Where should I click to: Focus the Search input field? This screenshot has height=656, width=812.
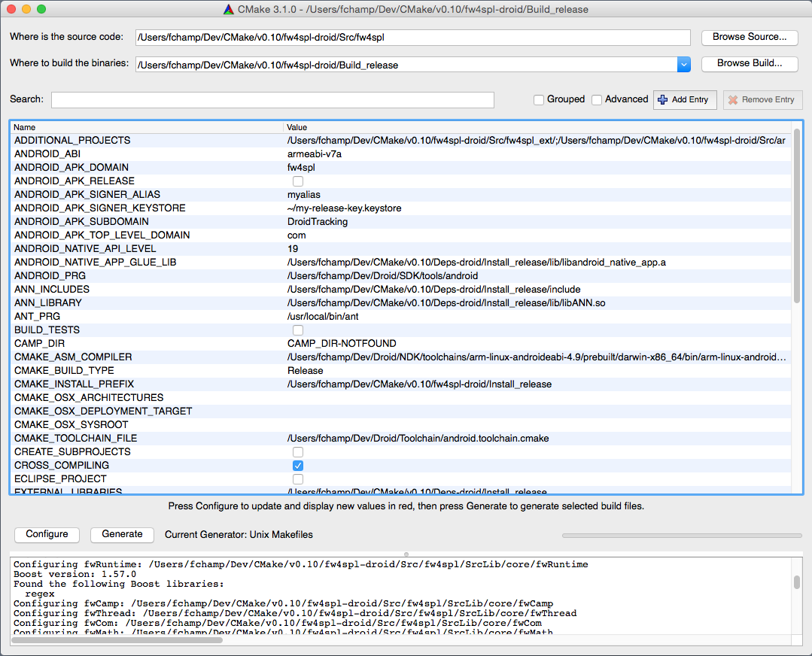[272, 100]
